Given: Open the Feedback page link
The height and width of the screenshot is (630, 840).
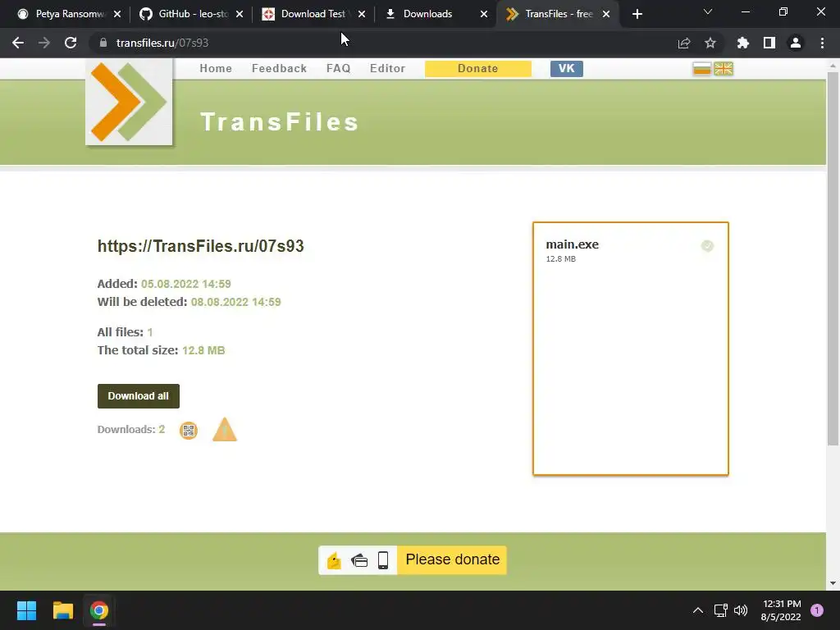Looking at the screenshot, I should 279,69.
